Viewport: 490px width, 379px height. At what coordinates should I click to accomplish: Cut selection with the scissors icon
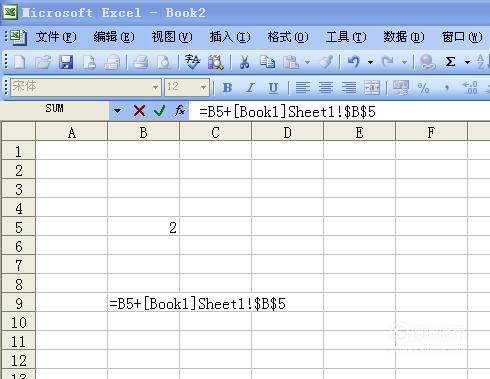(x=244, y=62)
